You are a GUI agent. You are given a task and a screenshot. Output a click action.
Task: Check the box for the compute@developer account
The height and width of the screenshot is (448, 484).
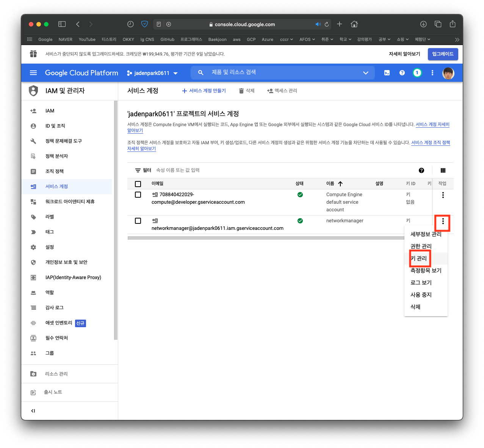138,195
